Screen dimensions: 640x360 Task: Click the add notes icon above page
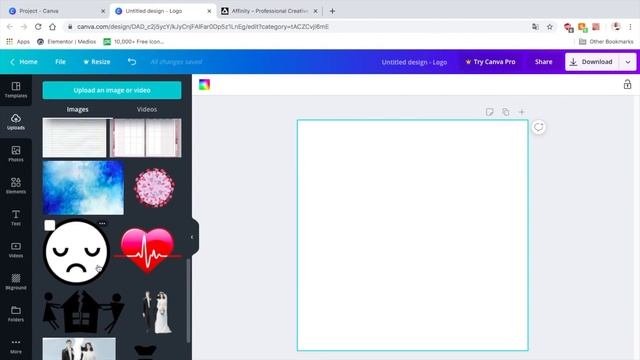tap(489, 112)
